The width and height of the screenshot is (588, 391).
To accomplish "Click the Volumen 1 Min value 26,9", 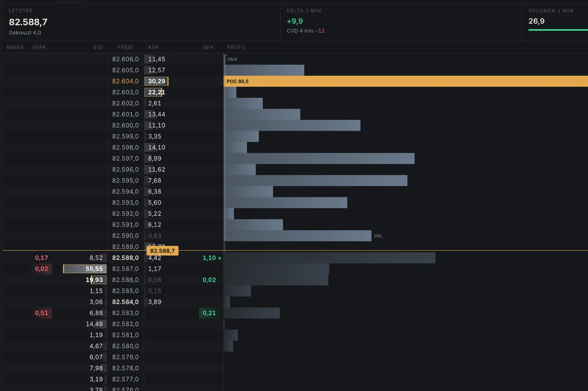I will coord(537,21).
